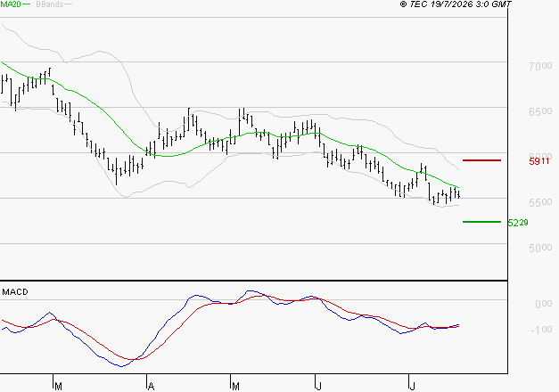Click the green support level line
The width and height of the screenshot is (559, 392).
(x=481, y=222)
